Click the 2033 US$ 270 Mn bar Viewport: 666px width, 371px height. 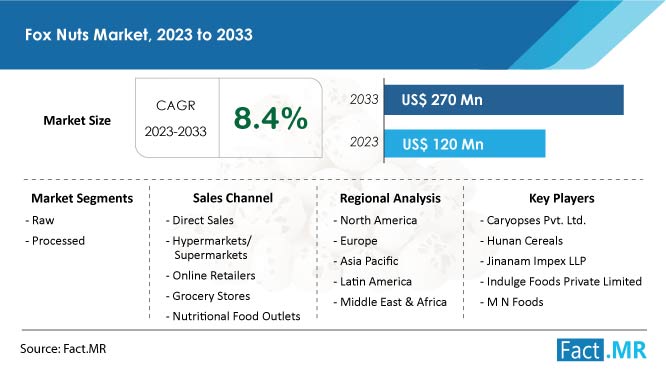pos(504,100)
